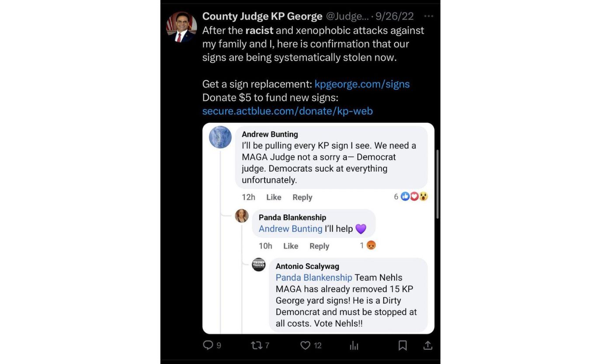Click the reply comment bubble icon
Screen dimensions: 601x364
coord(208,345)
